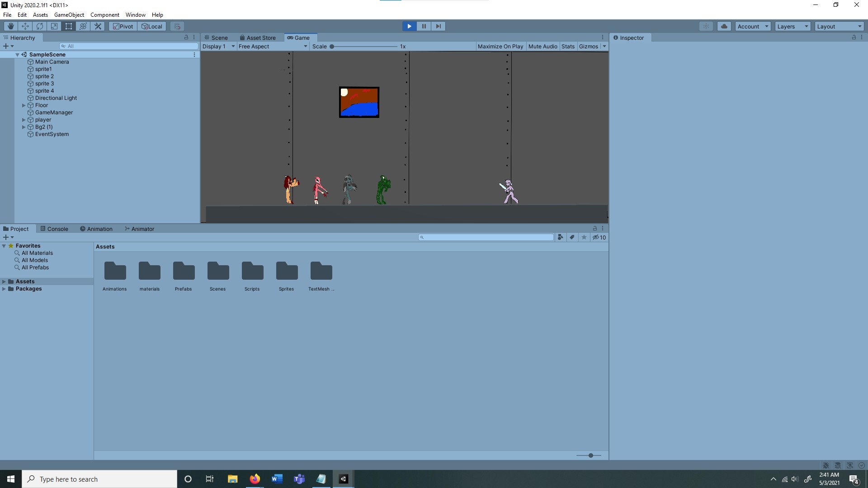The width and height of the screenshot is (868, 488).
Task: Toggle the Stats overlay
Action: coord(568,46)
